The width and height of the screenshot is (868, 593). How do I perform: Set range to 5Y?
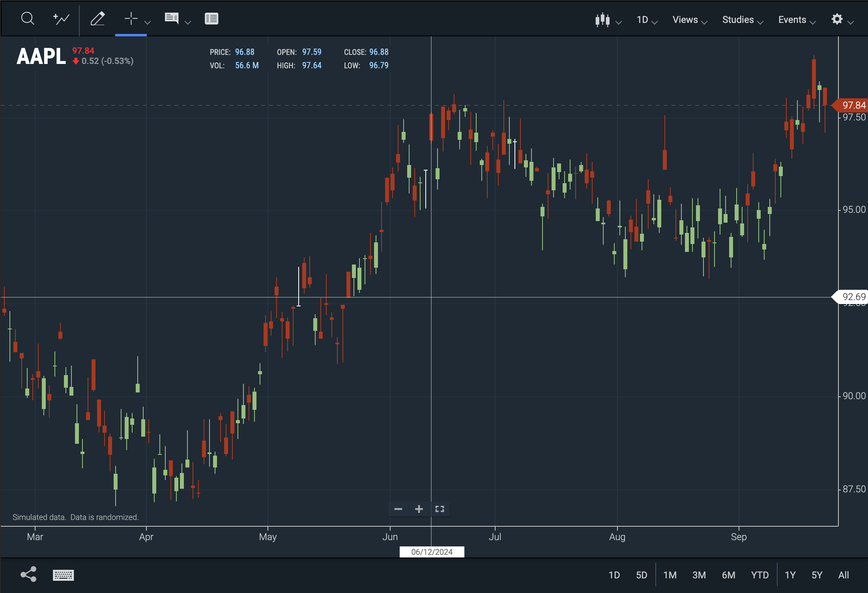[x=817, y=575]
